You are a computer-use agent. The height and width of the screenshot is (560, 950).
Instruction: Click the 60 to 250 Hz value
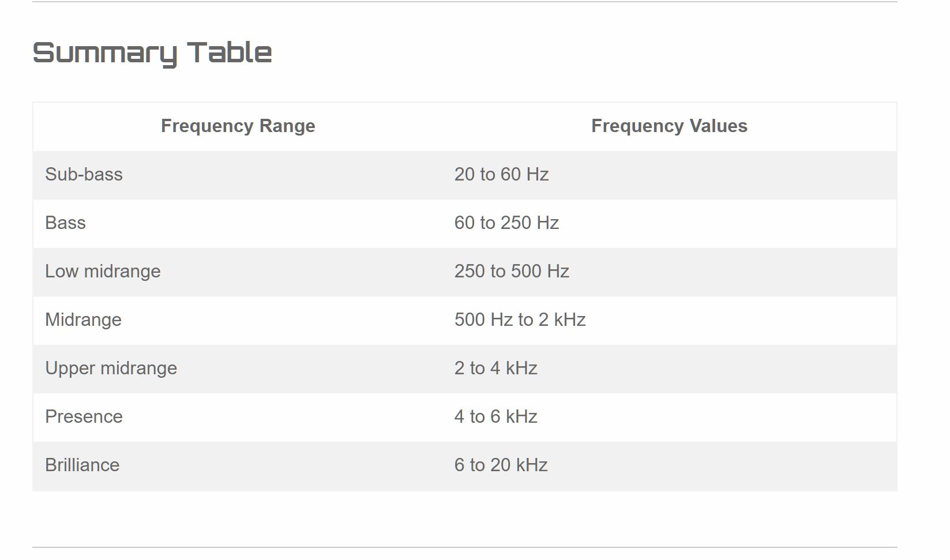click(506, 223)
